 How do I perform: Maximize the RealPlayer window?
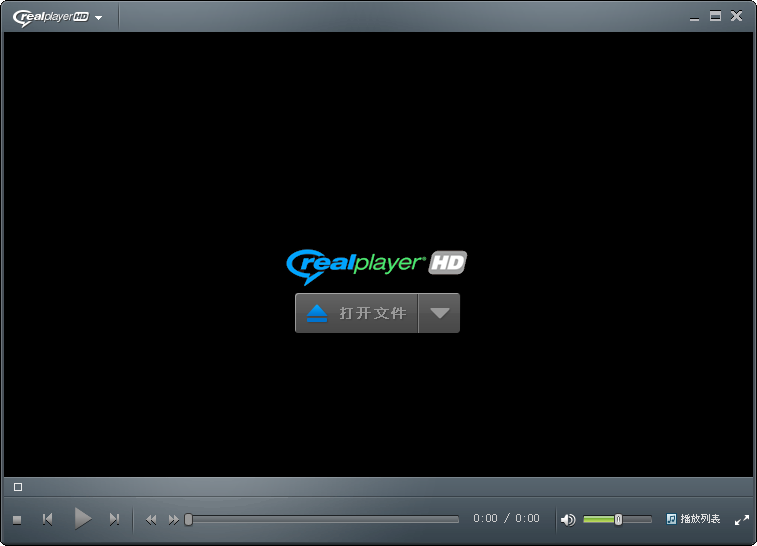coord(715,16)
